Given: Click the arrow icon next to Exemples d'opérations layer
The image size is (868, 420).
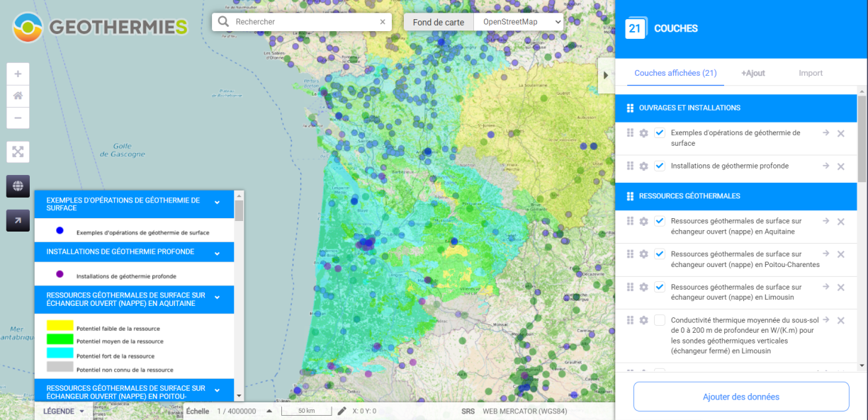Looking at the screenshot, I should (x=825, y=132).
